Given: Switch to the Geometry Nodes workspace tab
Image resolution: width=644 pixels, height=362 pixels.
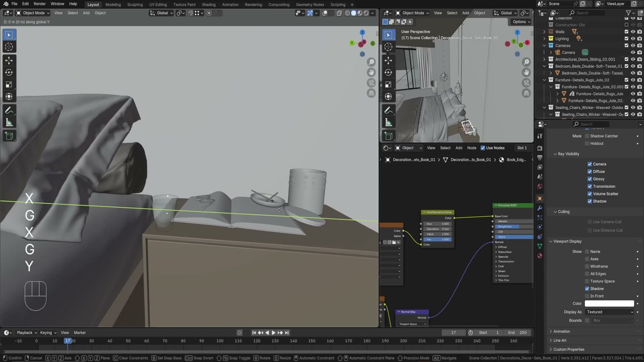Looking at the screenshot, I should (310, 5).
